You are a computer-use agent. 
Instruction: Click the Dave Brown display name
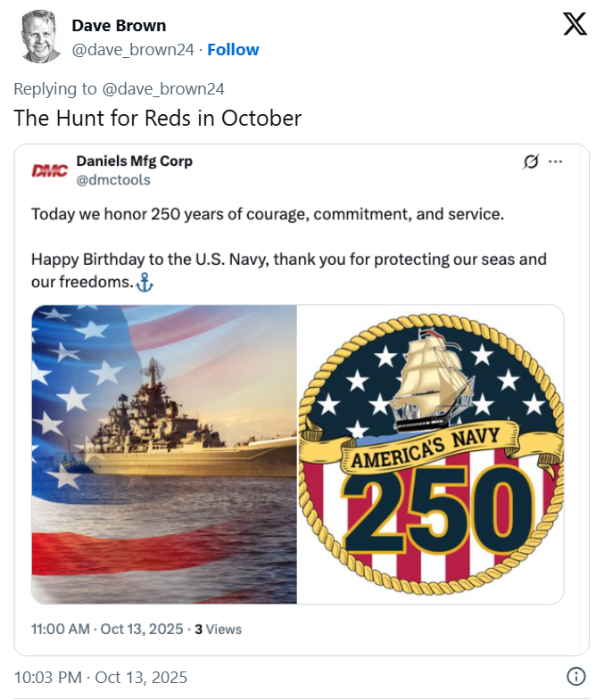pos(119,26)
